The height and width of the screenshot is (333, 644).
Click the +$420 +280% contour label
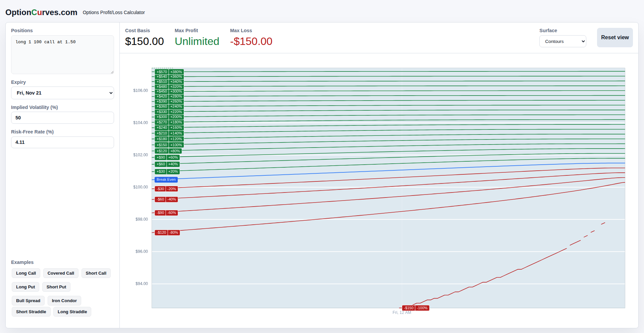pos(169,97)
